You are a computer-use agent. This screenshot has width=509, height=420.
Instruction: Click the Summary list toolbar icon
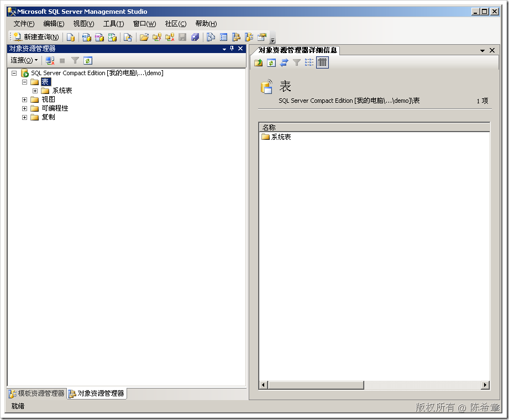click(224, 38)
